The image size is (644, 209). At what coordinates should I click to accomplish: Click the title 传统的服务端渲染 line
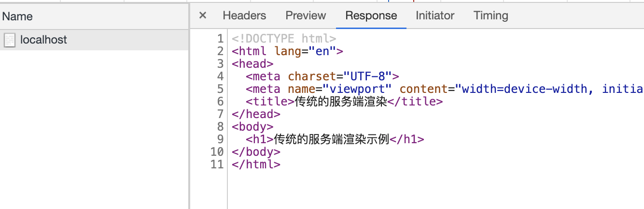pos(344,102)
